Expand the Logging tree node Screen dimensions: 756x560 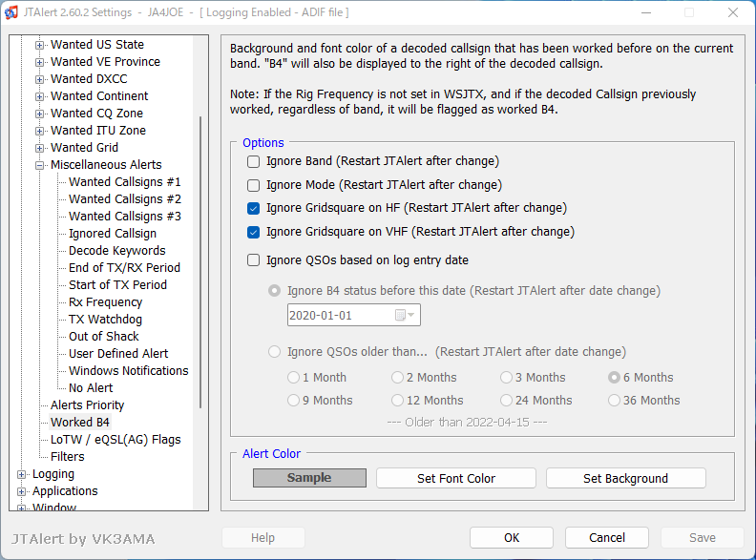coord(21,475)
